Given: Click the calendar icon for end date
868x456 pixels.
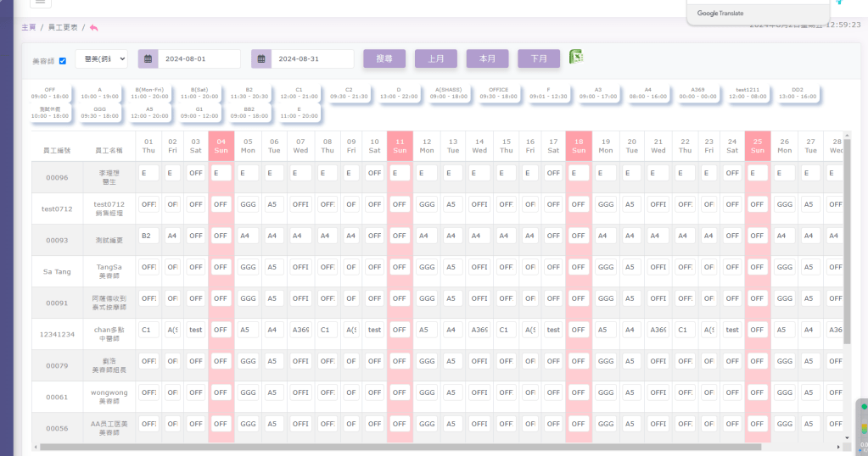Looking at the screenshot, I should tap(261, 59).
